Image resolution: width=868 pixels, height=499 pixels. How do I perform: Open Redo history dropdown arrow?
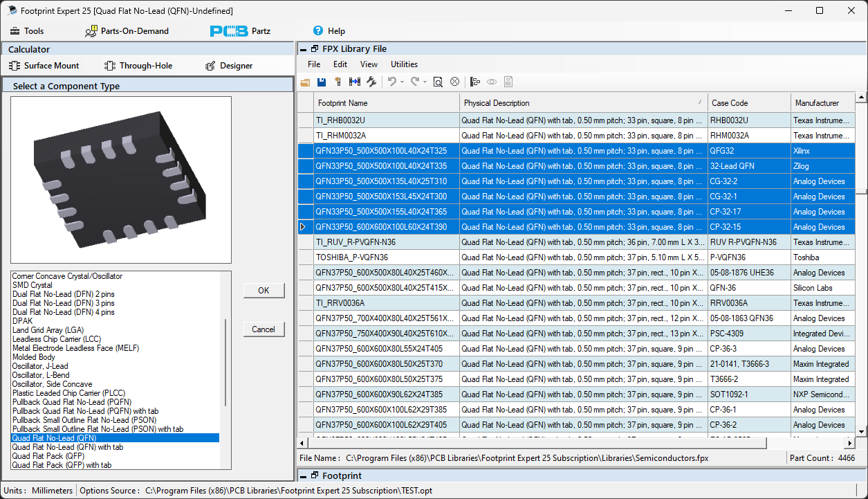425,82
